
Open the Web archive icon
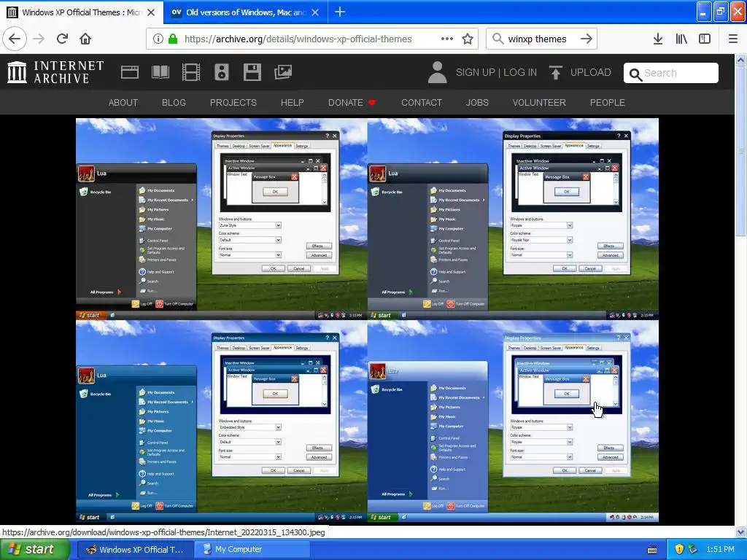(x=130, y=72)
